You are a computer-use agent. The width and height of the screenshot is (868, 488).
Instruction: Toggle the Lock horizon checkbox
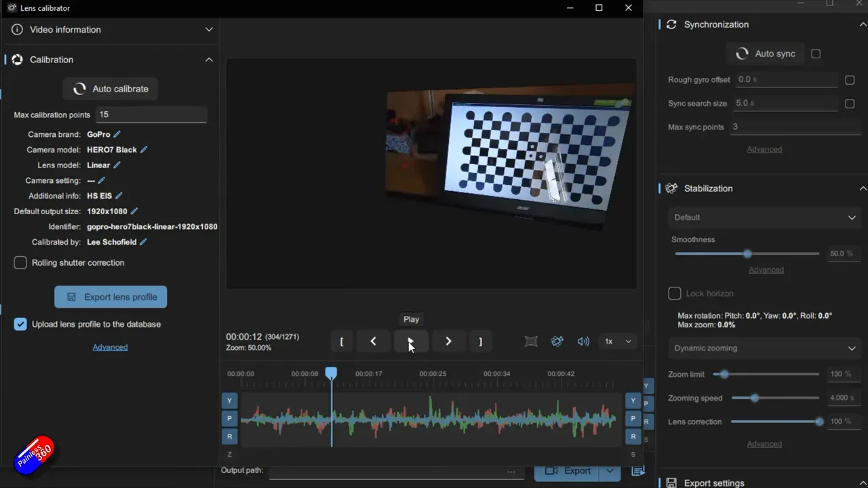coord(674,293)
